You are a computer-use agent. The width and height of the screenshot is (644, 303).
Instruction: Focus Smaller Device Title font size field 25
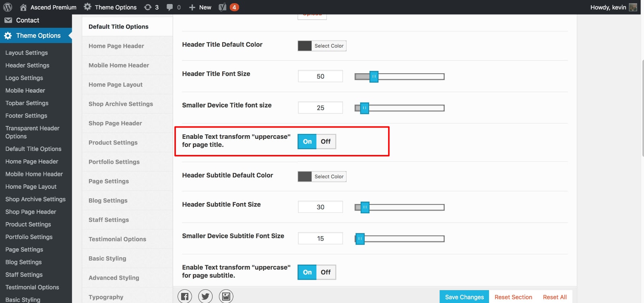coord(320,107)
